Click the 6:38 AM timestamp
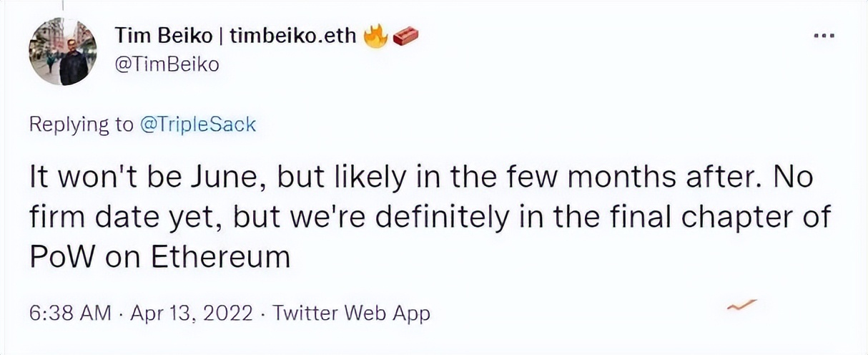Viewport: 868px width, 355px height. 70,313
